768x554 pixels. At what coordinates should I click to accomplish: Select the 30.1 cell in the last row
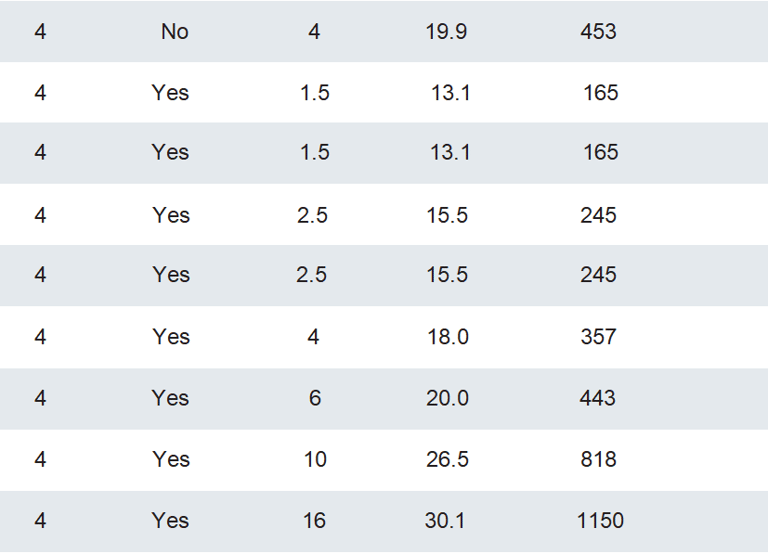445,520
